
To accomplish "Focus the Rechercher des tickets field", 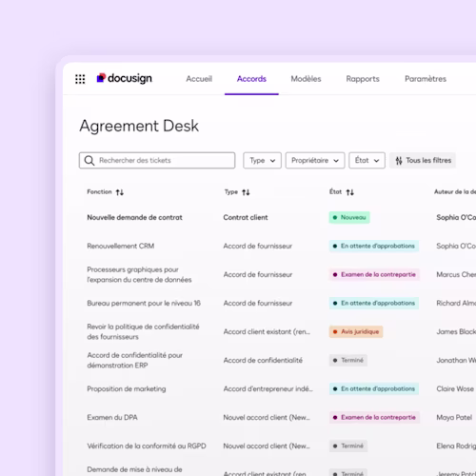I will click(157, 161).
